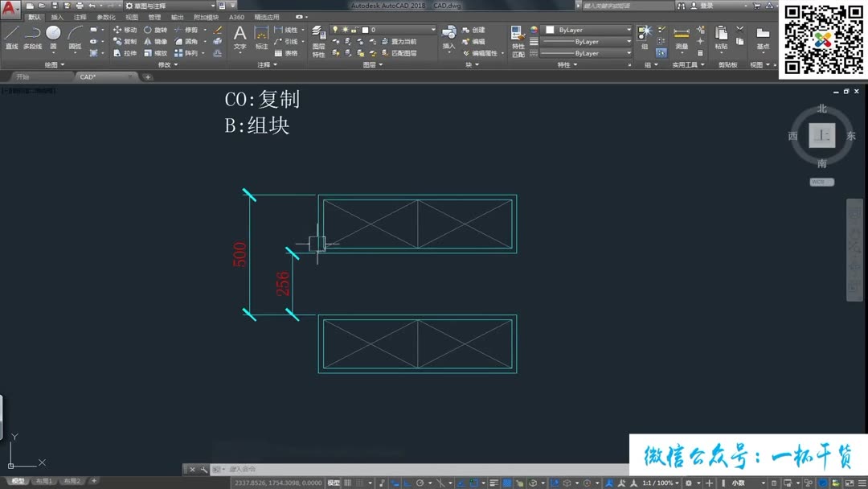Select the Copy (复制) tool
This screenshot has height=489, width=868.
point(129,40)
